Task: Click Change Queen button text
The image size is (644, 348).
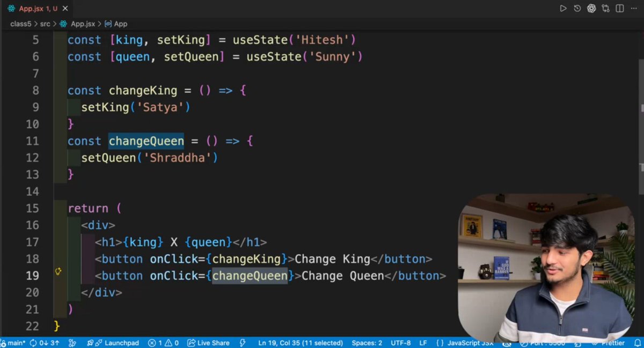Action: click(343, 276)
